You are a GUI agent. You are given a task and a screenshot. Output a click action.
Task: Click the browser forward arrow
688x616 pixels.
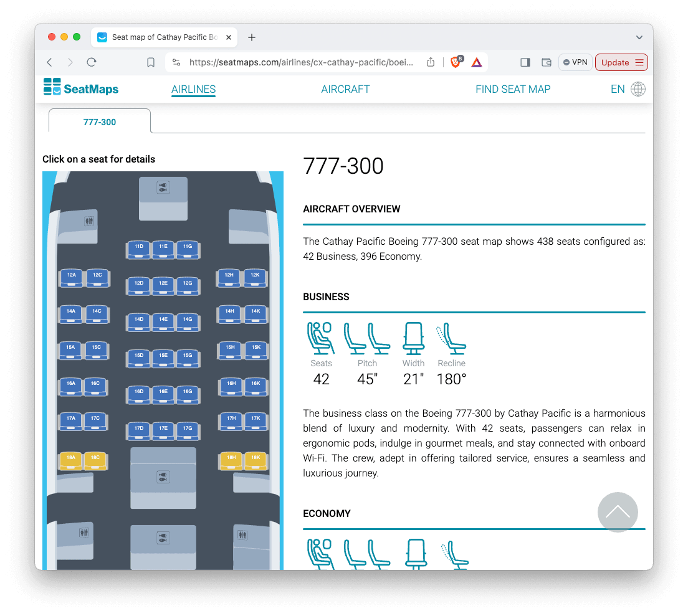(x=70, y=62)
